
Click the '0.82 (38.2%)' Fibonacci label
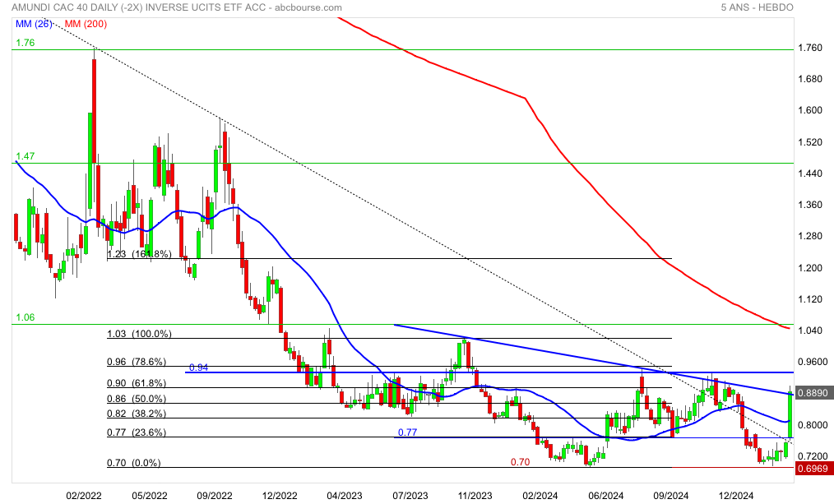coord(137,414)
